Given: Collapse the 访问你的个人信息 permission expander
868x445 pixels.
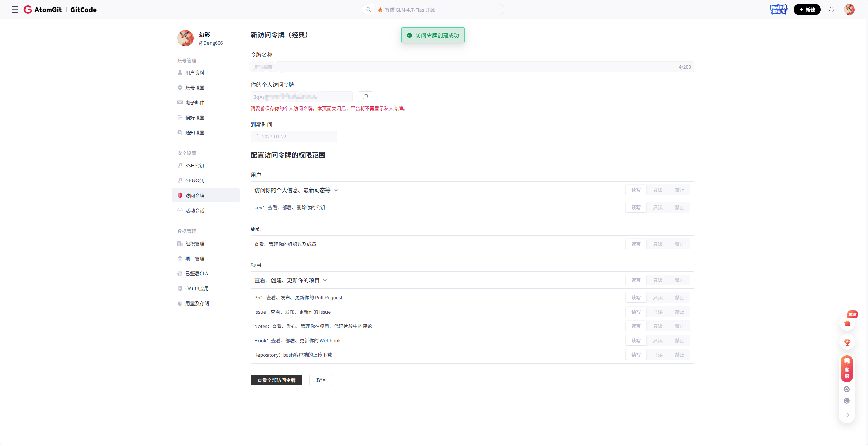Looking at the screenshot, I should coord(336,190).
